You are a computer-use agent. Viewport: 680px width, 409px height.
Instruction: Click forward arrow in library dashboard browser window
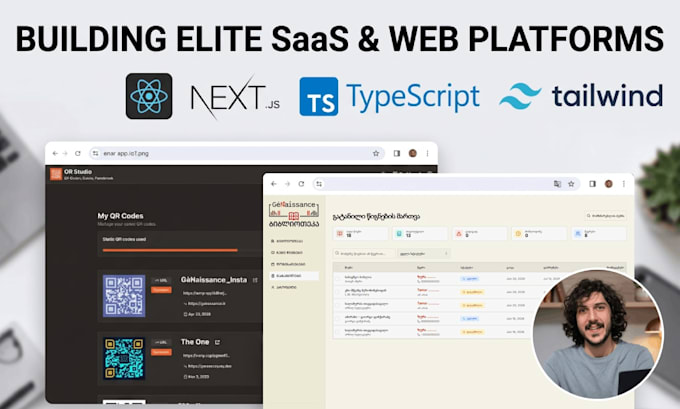click(287, 184)
